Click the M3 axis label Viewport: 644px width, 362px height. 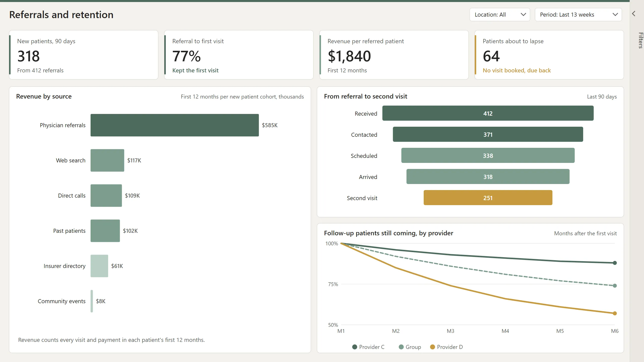coord(451,331)
